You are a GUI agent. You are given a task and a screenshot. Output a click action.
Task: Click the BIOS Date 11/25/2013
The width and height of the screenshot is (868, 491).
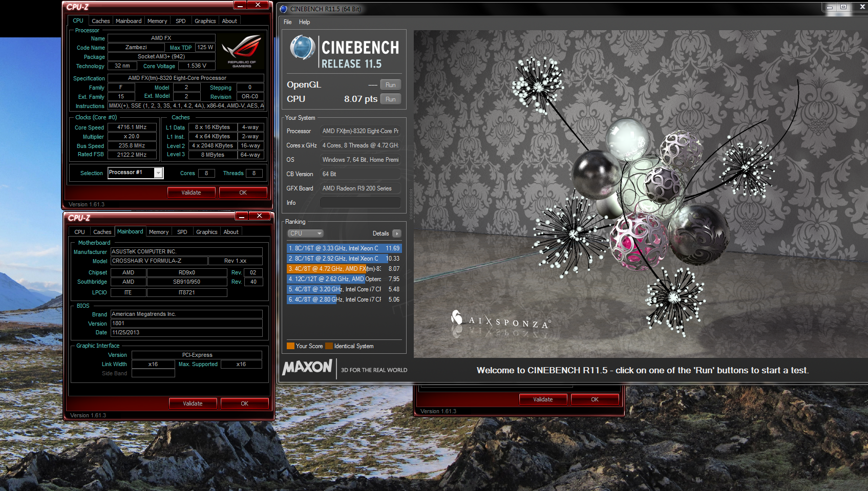[x=186, y=332]
